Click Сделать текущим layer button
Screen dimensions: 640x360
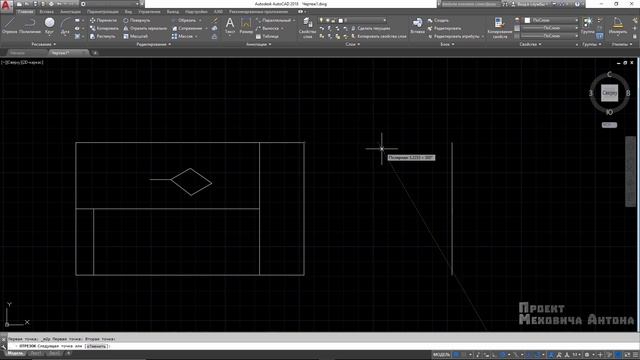(370, 28)
